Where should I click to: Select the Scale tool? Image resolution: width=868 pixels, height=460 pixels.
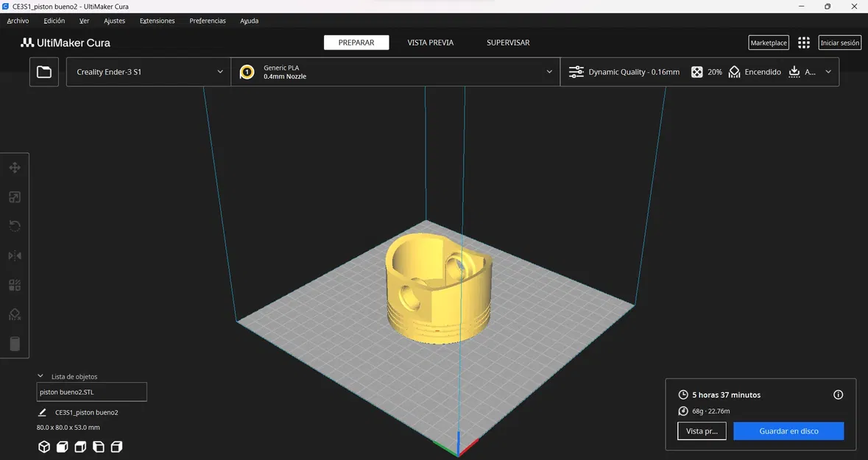point(14,197)
